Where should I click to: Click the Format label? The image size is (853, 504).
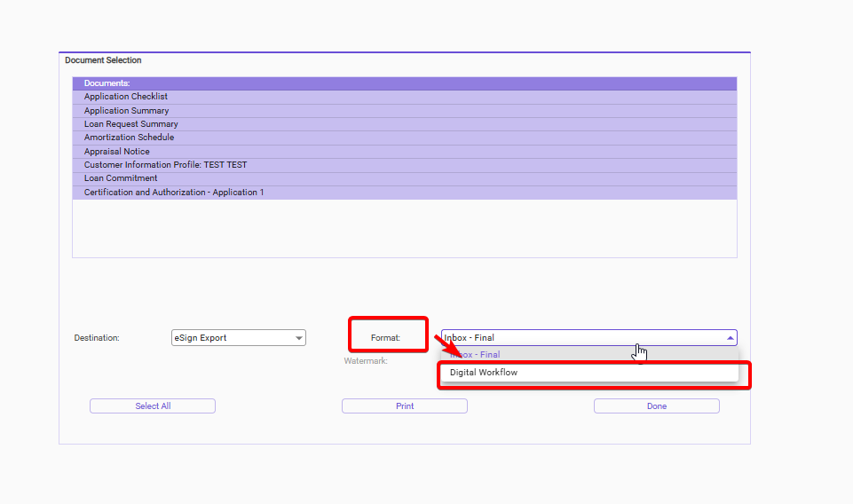385,338
